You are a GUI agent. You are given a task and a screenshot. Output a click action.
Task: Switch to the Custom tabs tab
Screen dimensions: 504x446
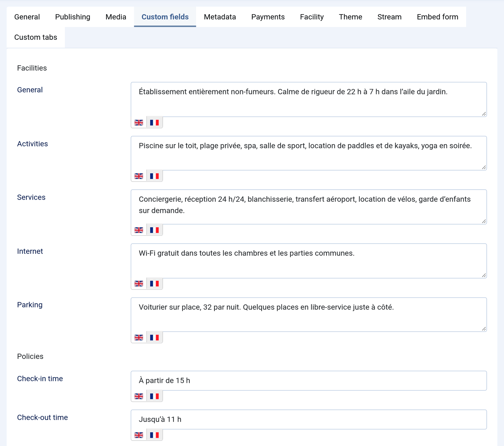click(36, 37)
